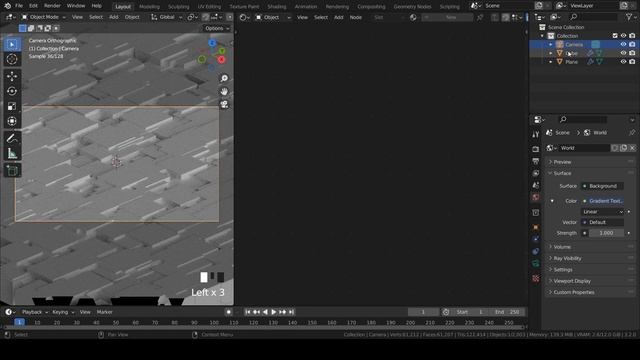Expand the Volume panel
This screenshot has height=360, width=640.
(x=590, y=247)
